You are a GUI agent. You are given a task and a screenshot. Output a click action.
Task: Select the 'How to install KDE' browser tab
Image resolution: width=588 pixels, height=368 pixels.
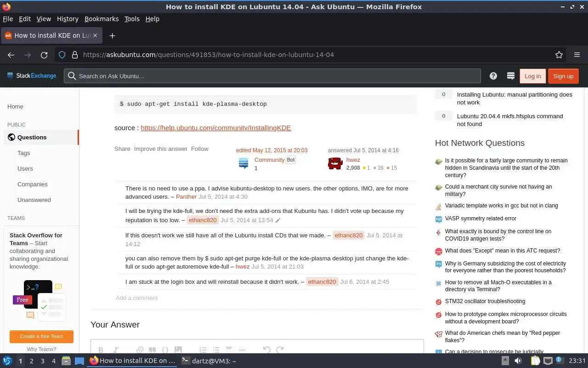tap(52, 35)
